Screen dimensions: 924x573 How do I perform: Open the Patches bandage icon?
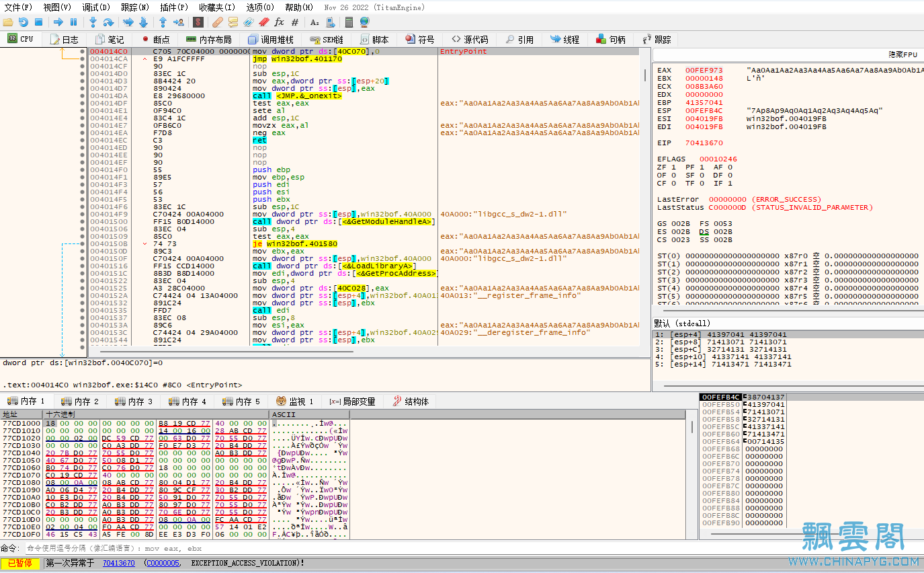coord(218,22)
